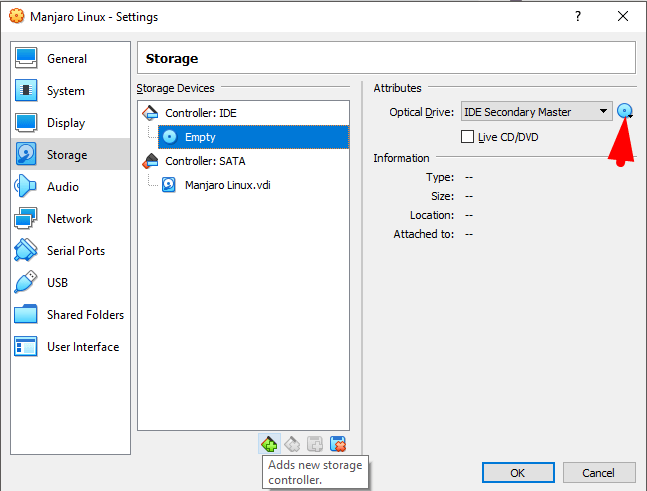Select the Controller: IDE tree node
Viewport: 647px width, 491px height.
[200, 113]
